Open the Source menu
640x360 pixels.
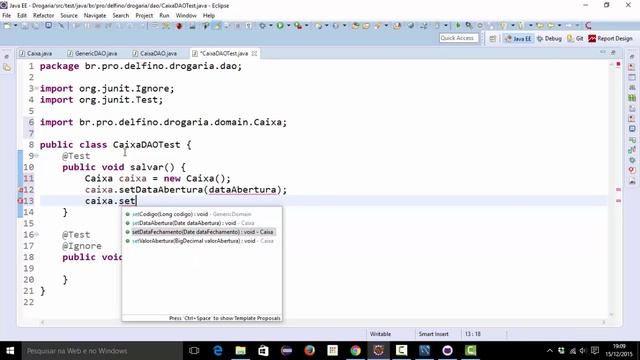click(x=69, y=16)
